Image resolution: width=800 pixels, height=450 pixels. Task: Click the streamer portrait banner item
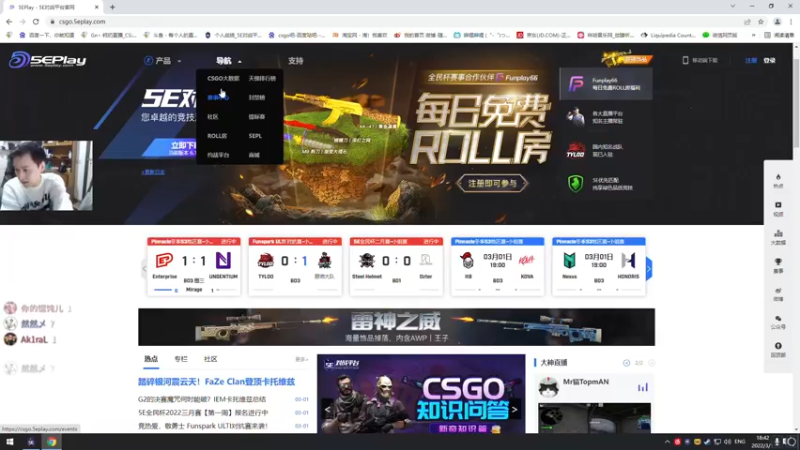pyautogui.click(x=606, y=117)
